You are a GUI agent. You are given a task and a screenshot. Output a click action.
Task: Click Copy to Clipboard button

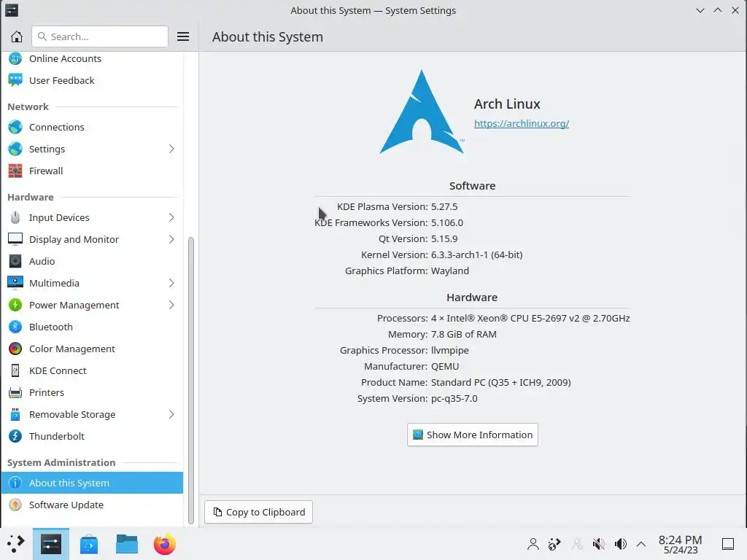pos(259,512)
